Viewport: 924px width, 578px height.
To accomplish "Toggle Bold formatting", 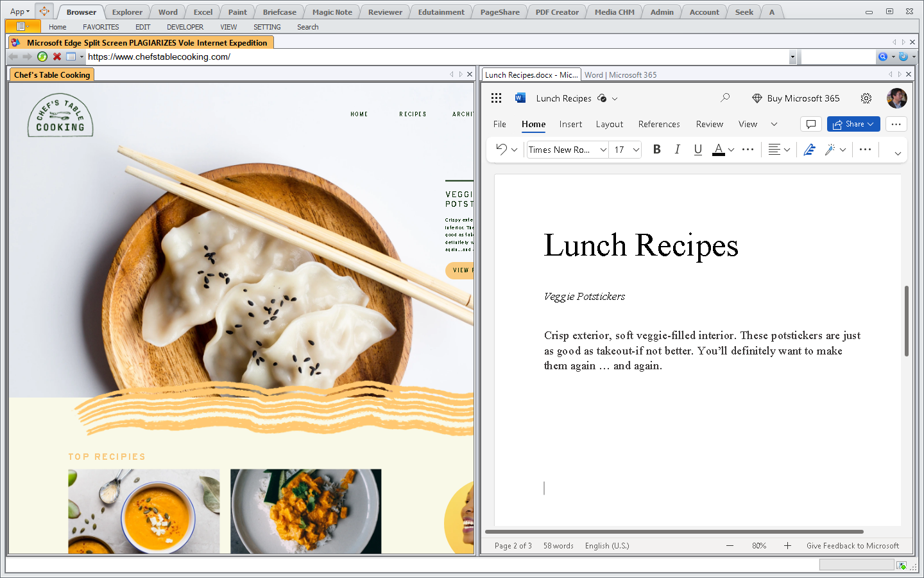I will (x=656, y=150).
